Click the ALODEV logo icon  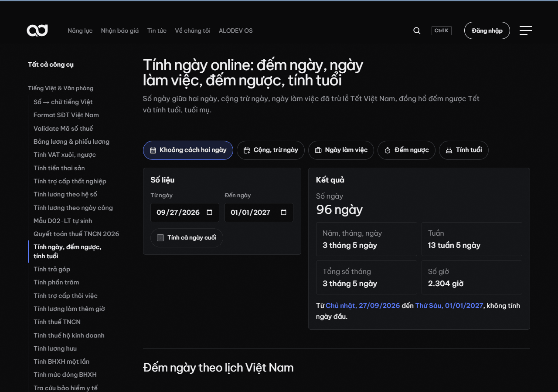pyautogui.click(x=37, y=30)
